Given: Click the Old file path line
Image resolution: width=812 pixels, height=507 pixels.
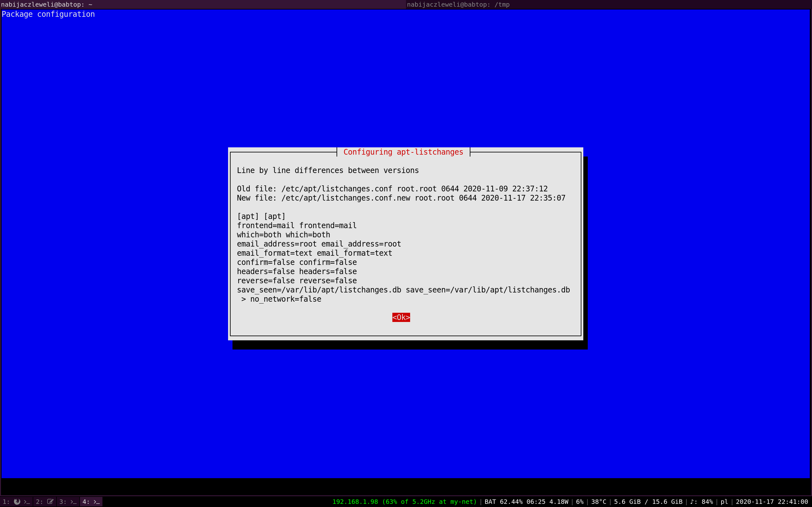Looking at the screenshot, I should 392,189.
